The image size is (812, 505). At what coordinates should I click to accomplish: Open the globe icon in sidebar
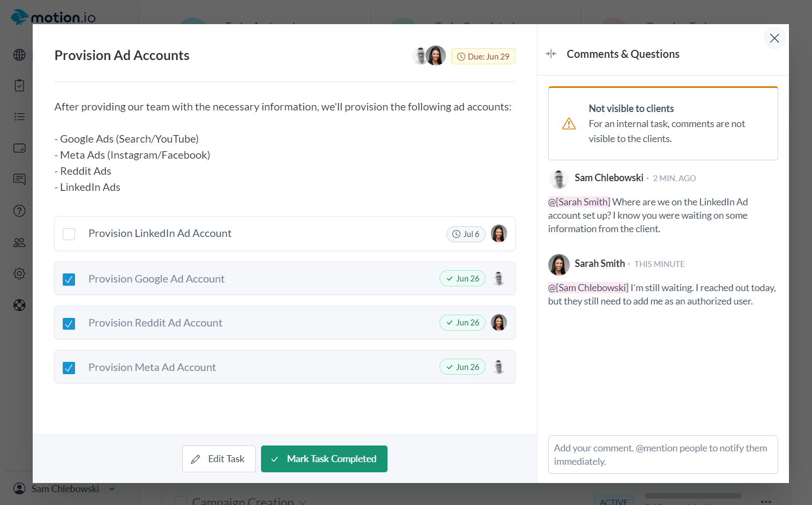(x=19, y=55)
